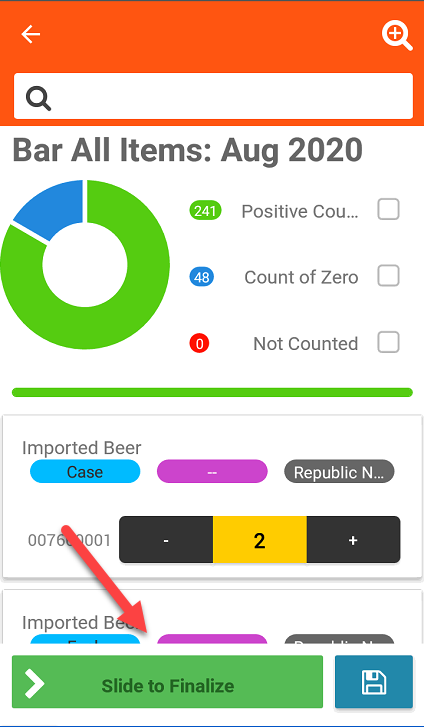
Task: Check the Count of Zero checkbox
Action: 388,275
